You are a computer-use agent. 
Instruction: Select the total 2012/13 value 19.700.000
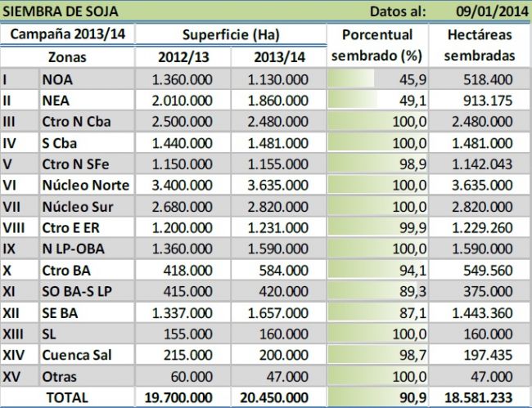tap(183, 397)
